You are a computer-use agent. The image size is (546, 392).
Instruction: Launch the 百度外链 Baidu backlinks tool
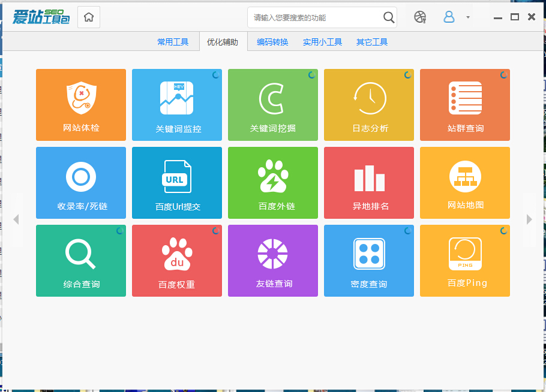(273, 183)
